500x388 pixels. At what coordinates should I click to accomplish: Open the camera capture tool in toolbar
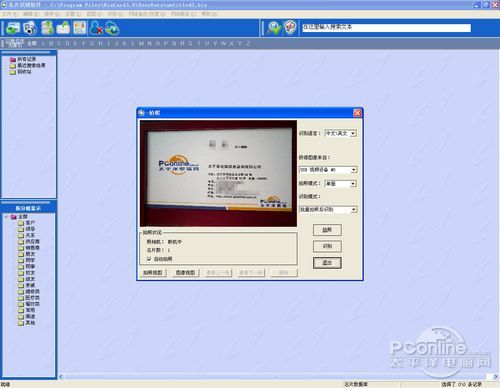click(30, 28)
